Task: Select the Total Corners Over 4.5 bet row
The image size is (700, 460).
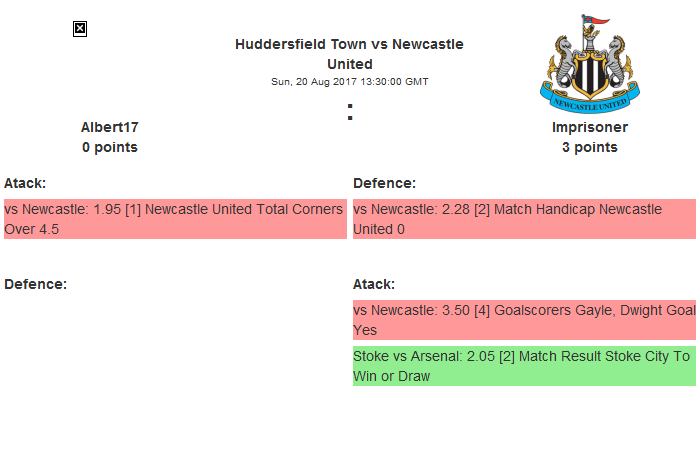Action: point(174,219)
